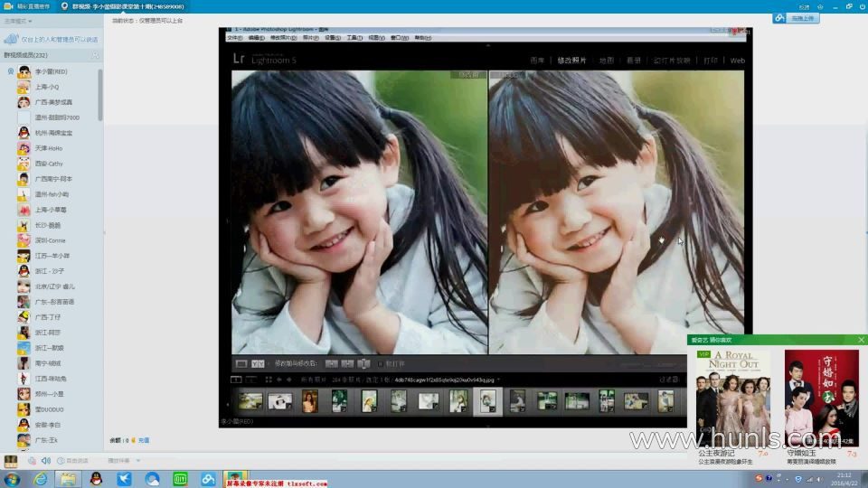Select second window display icon in filmstrip
The width and height of the screenshot is (868, 488).
point(250,380)
